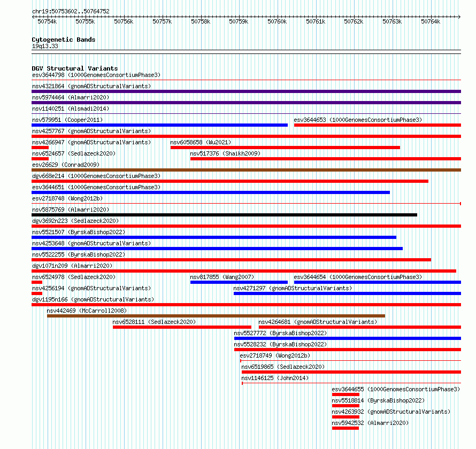Click nsv579951 (Cooper2011) label
The image size is (476, 449).
(67, 120)
